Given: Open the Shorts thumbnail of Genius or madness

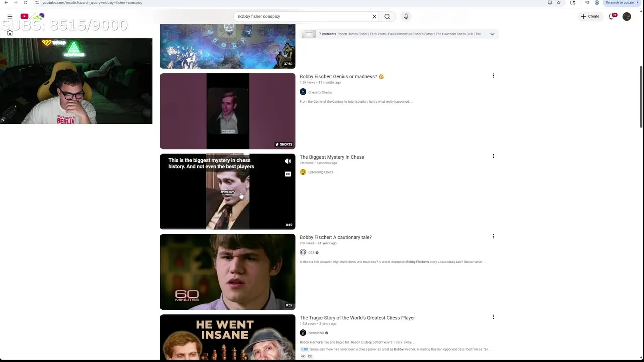Looking at the screenshot, I should coord(227,111).
